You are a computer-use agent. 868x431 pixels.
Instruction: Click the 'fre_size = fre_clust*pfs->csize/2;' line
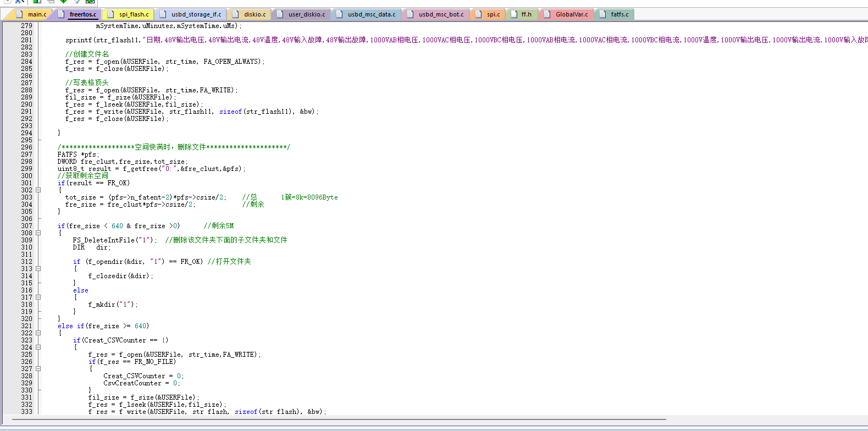point(130,205)
